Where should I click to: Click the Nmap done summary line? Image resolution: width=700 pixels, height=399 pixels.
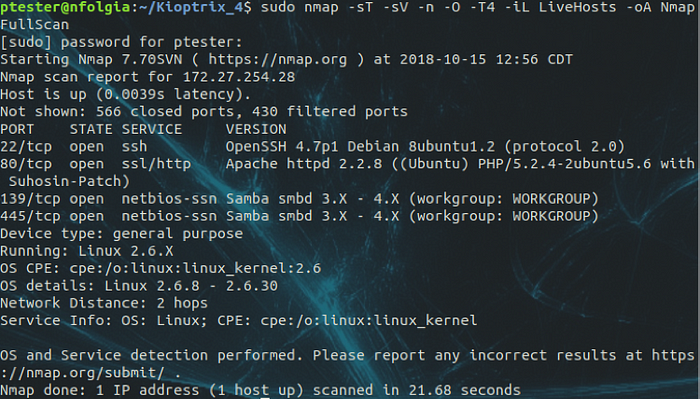pos(260,390)
